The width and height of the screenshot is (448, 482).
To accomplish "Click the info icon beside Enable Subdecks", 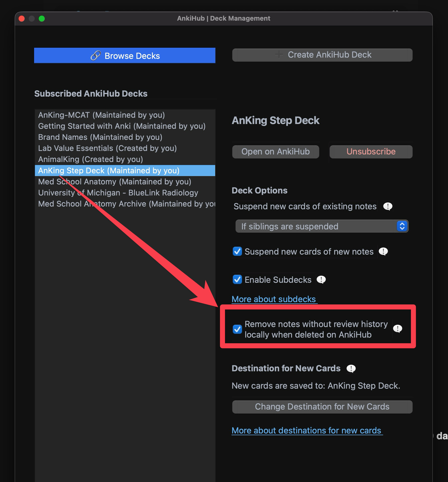I will pyautogui.click(x=321, y=280).
